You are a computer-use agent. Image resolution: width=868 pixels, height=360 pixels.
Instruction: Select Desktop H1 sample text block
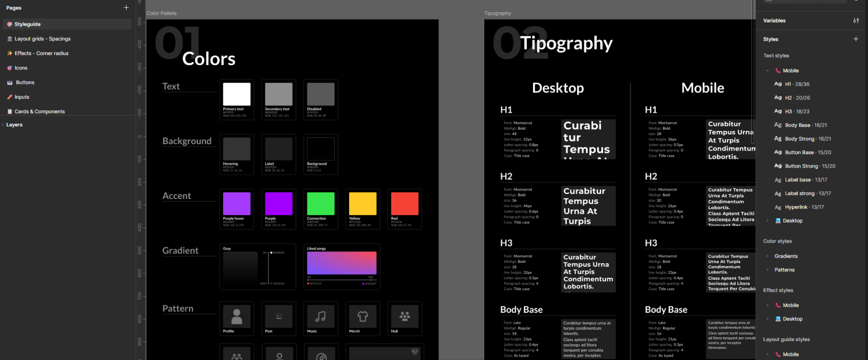pos(588,139)
